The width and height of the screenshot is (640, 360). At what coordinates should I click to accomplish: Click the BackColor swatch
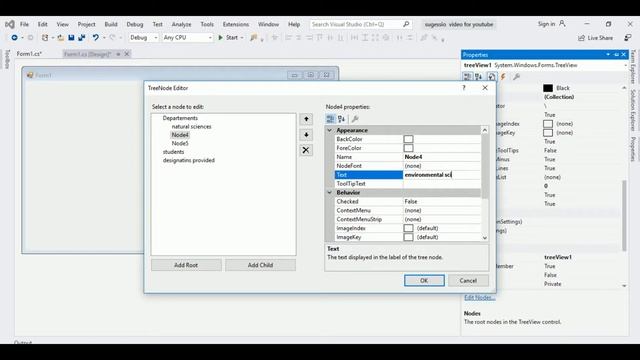(408, 139)
